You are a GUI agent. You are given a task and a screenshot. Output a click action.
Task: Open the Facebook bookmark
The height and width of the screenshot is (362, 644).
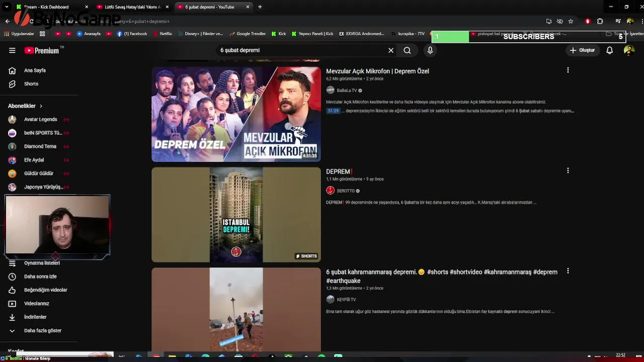(132, 34)
